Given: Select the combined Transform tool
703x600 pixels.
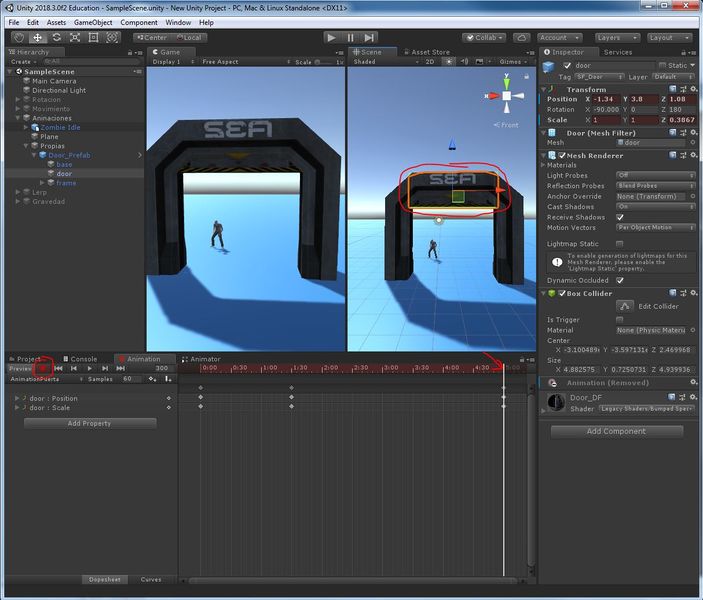Looking at the screenshot, I should tap(112, 38).
